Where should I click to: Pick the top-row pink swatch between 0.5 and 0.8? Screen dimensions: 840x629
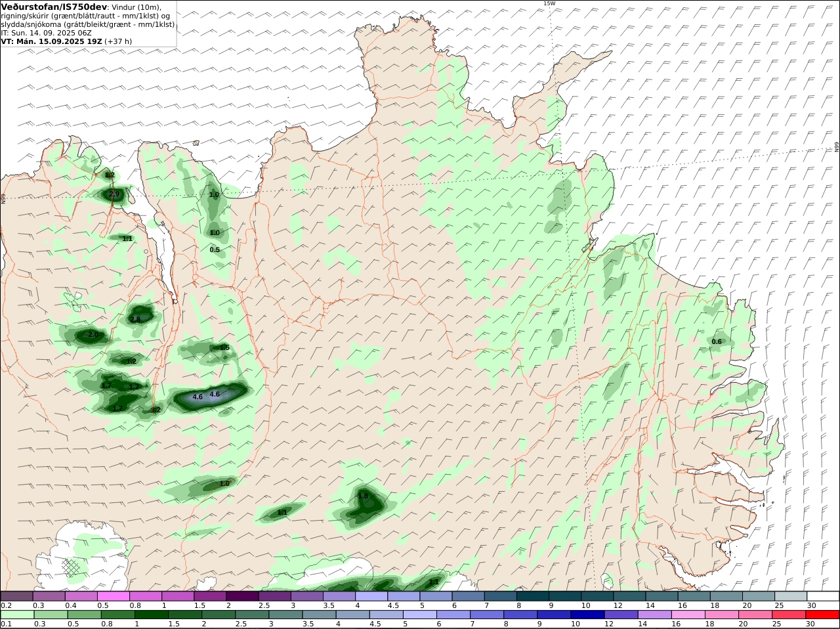point(113,596)
